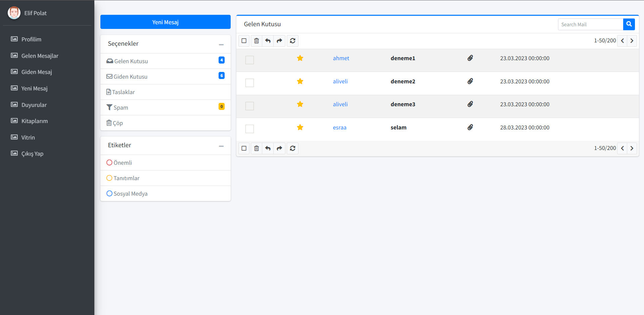Screen dimensions: 644x315
Task: Click the search magnifier icon
Action: click(x=629, y=24)
